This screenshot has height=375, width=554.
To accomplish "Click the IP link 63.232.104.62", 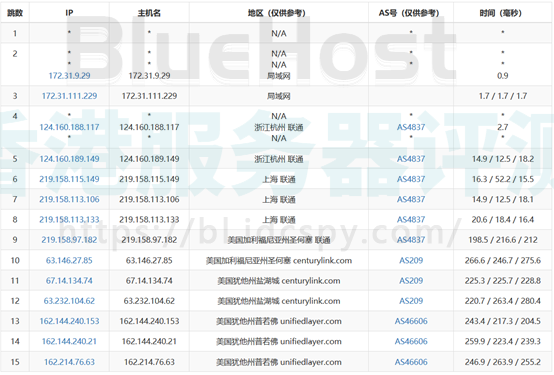I will click(69, 301).
